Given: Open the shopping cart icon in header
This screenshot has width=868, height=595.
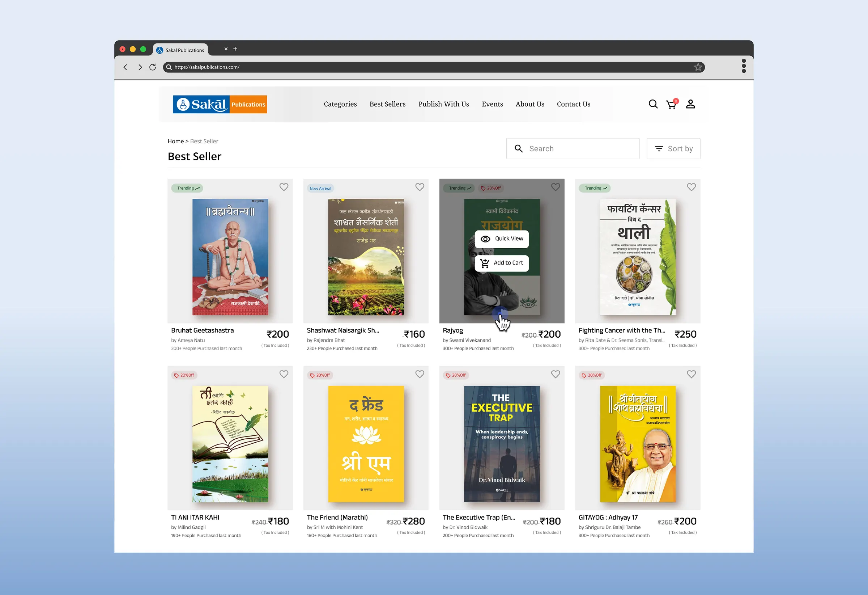Looking at the screenshot, I should tap(671, 104).
